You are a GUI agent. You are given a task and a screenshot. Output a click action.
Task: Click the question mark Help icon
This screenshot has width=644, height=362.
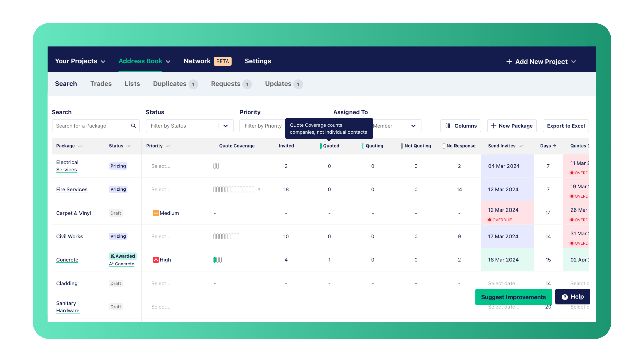pyautogui.click(x=565, y=297)
